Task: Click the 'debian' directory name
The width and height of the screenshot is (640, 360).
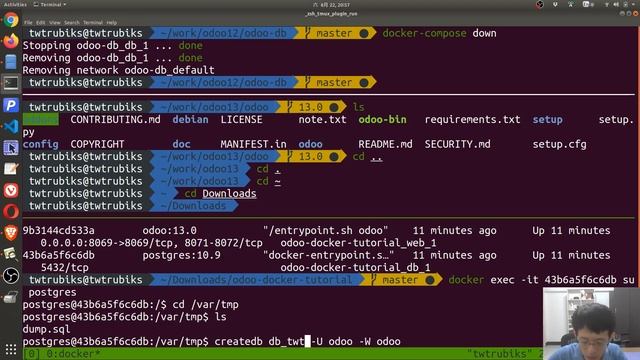Action: (190, 120)
